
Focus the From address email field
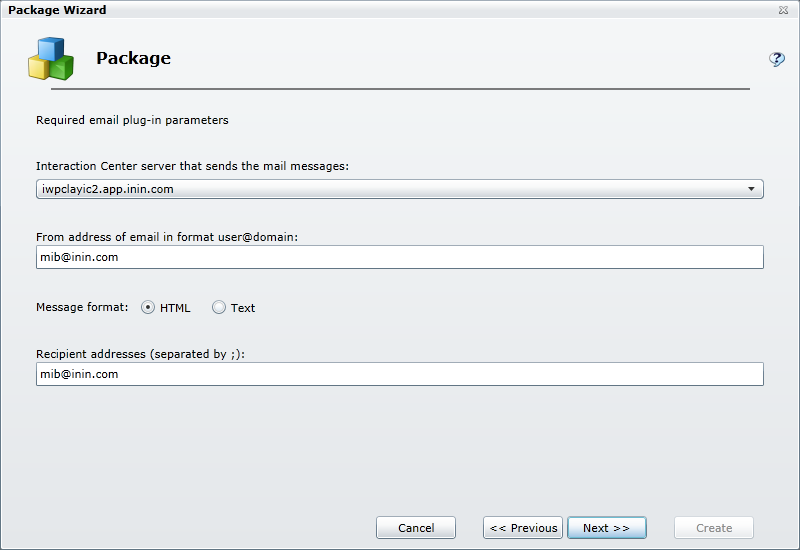400,257
